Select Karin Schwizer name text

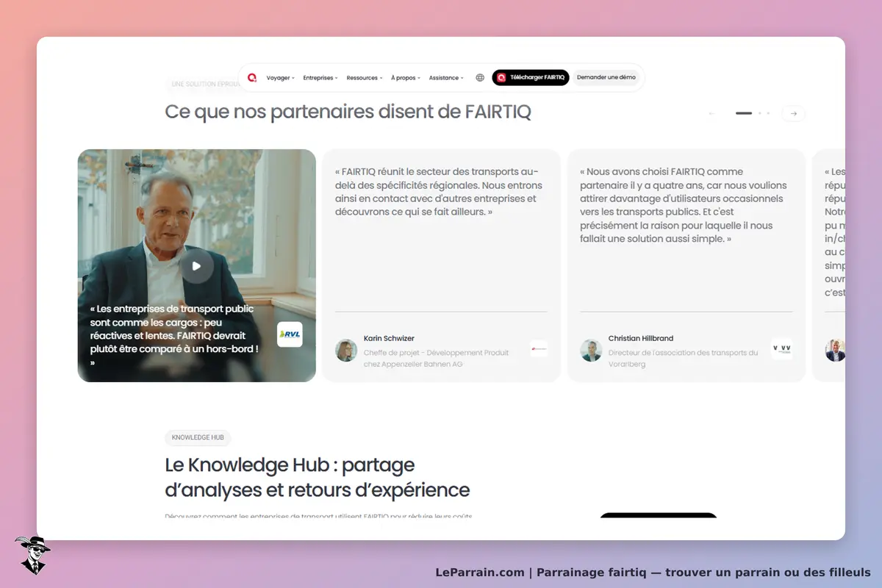click(389, 339)
